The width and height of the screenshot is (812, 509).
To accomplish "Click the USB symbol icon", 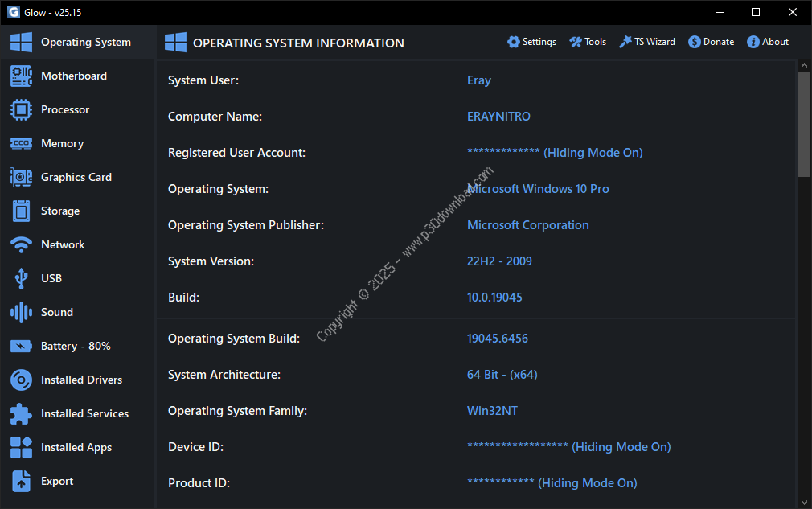I will 21,278.
